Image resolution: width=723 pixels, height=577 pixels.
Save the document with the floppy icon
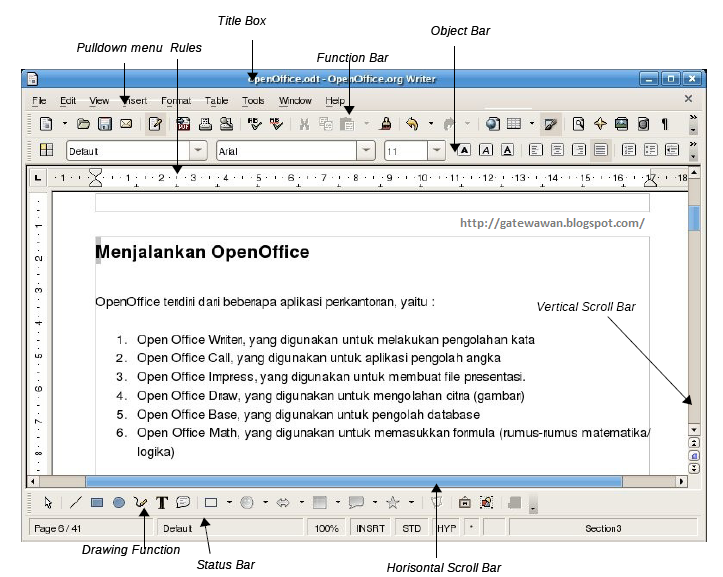point(105,124)
